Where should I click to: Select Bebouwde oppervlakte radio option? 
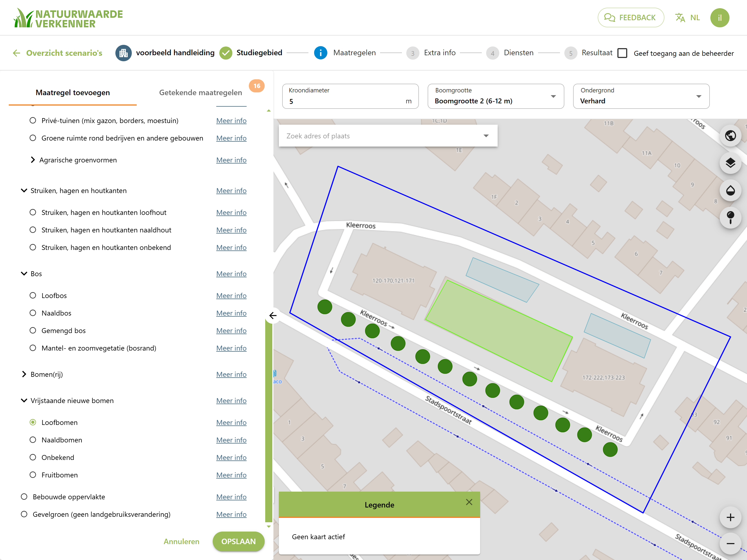24,497
